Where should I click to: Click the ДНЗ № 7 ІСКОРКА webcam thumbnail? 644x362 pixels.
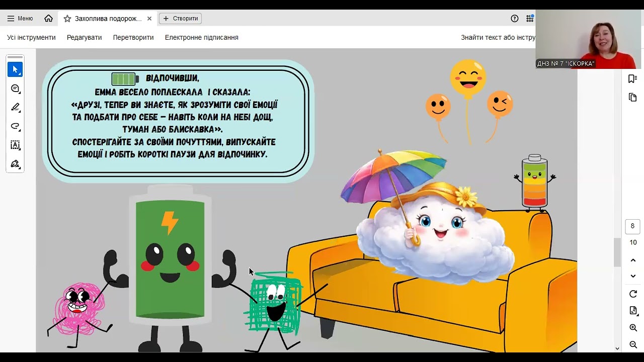(587, 39)
